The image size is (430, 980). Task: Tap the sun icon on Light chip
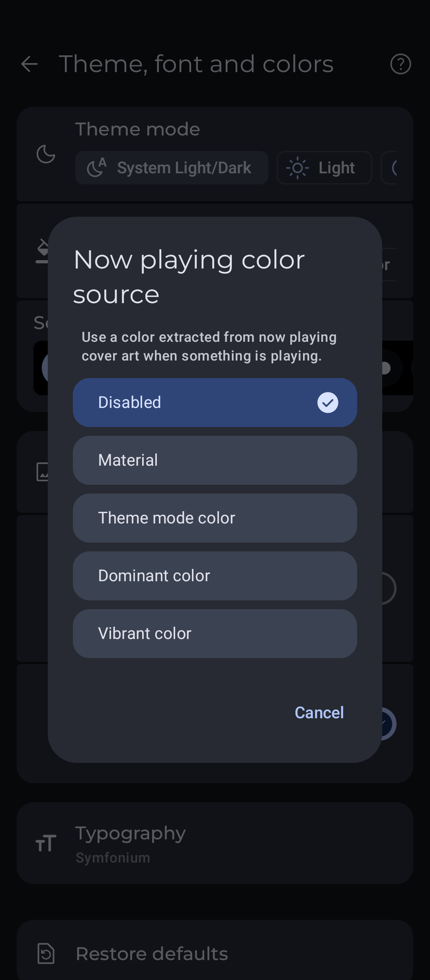pos(297,168)
